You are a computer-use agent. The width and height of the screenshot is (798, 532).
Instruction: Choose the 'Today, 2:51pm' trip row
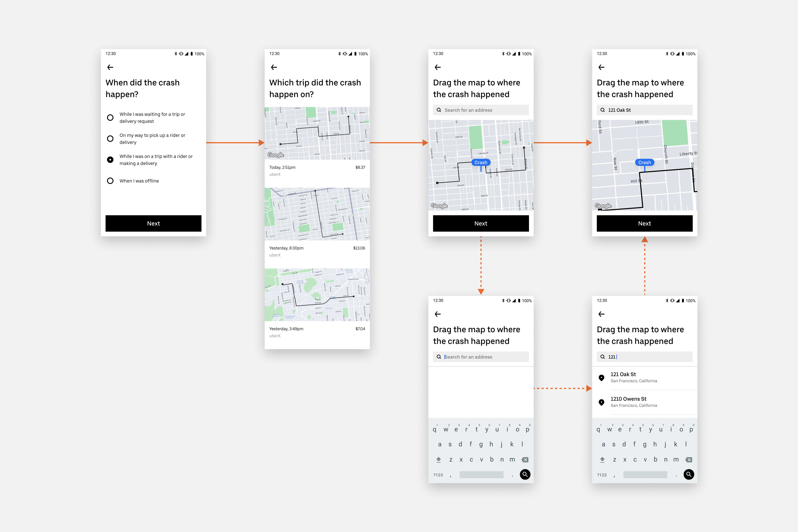pyautogui.click(x=317, y=171)
